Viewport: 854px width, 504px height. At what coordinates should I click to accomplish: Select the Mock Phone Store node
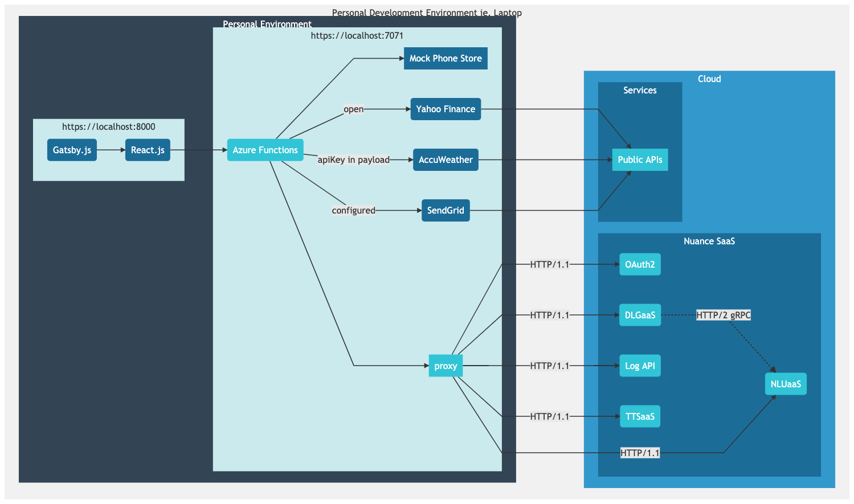(x=446, y=59)
